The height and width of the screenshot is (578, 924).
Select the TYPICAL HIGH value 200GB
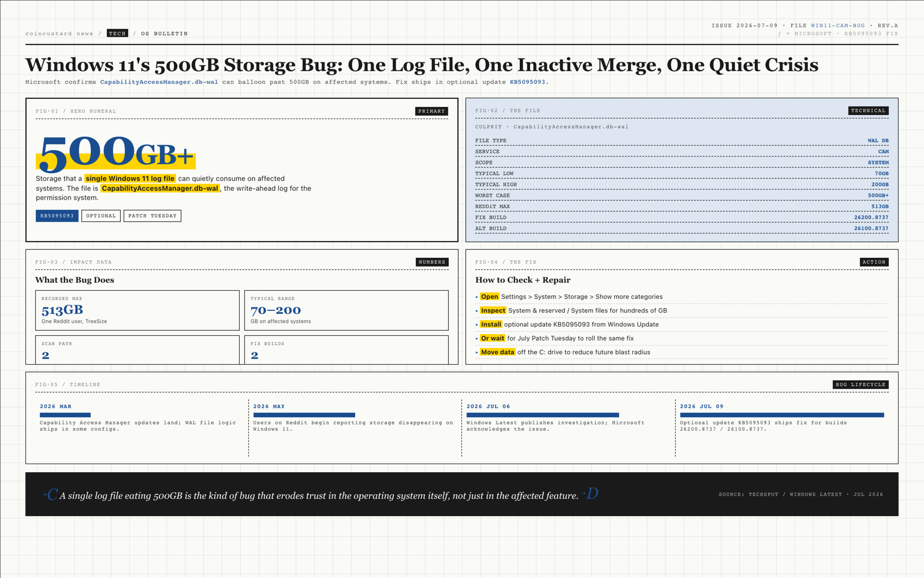pyautogui.click(x=880, y=184)
